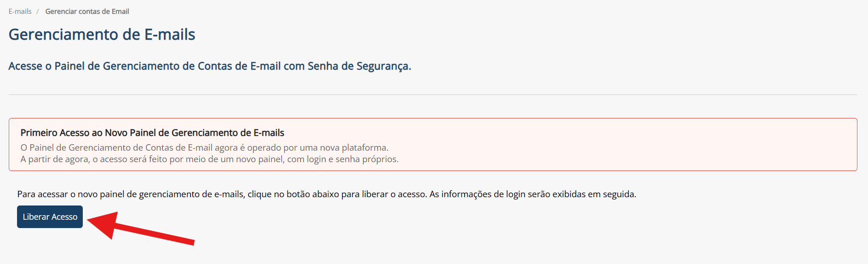The image size is (868, 264).
Task: Click the notice line mentioning nova plataforma
Action: (x=204, y=148)
